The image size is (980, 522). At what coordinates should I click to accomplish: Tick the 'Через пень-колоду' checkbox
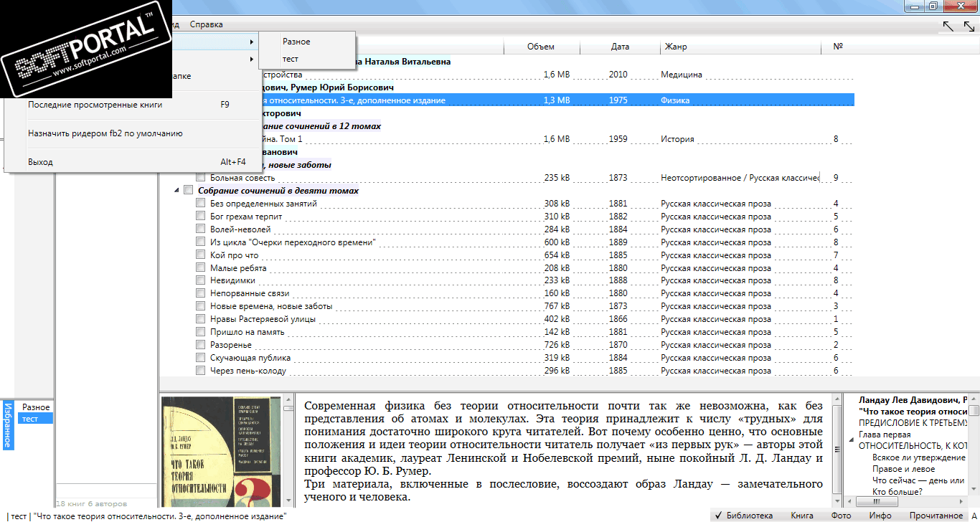pyautogui.click(x=201, y=371)
